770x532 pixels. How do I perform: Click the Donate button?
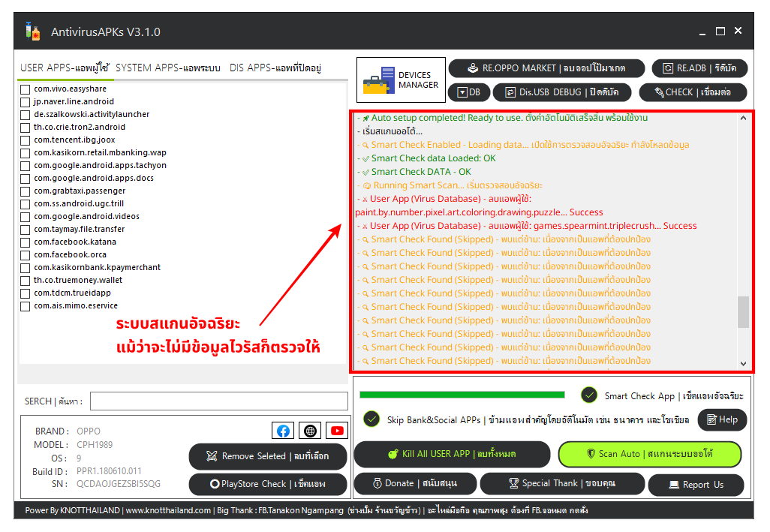[415, 483]
